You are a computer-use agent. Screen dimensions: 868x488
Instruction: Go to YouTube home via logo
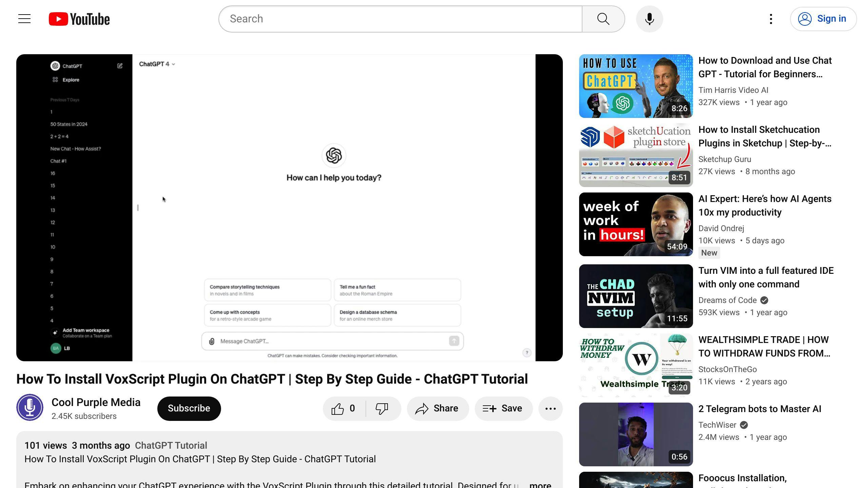79,19
